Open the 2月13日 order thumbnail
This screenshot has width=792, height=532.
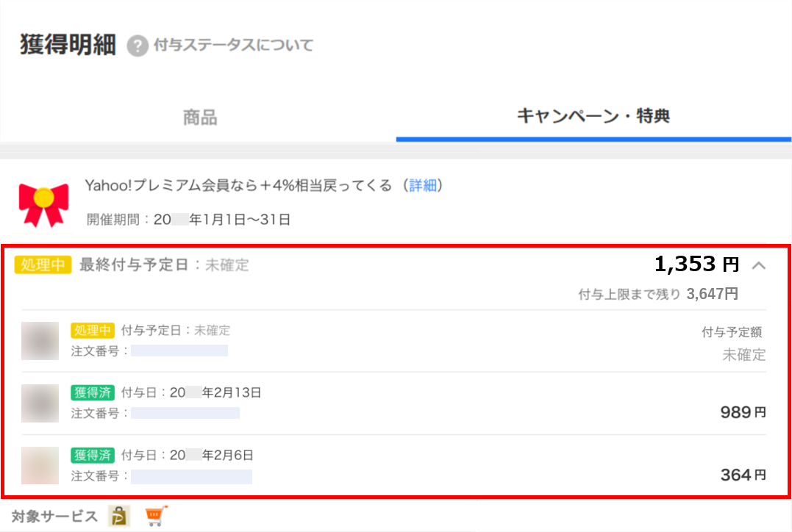point(40,403)
